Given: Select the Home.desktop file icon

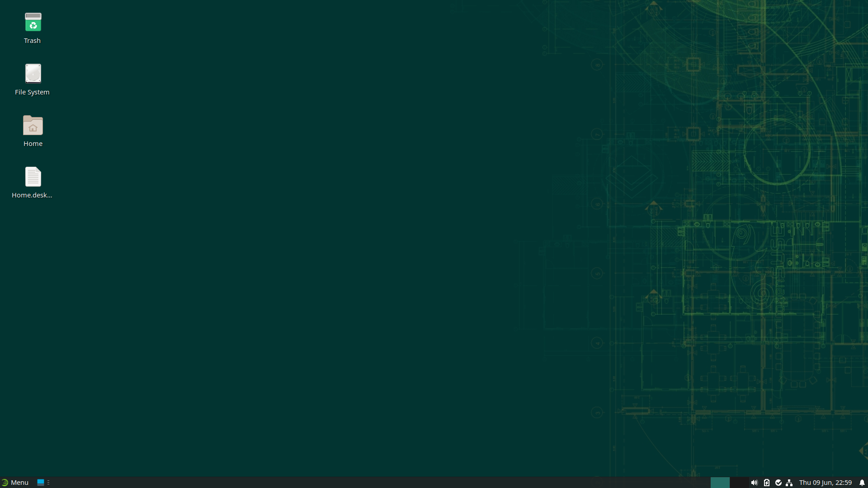Looking at the screenshot, I should pos(33,177).
